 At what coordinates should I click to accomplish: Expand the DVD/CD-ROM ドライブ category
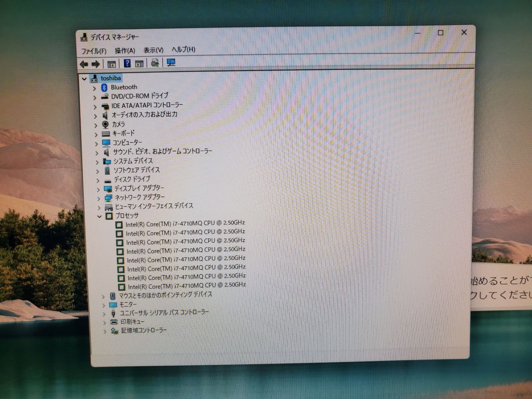(95, 97)
